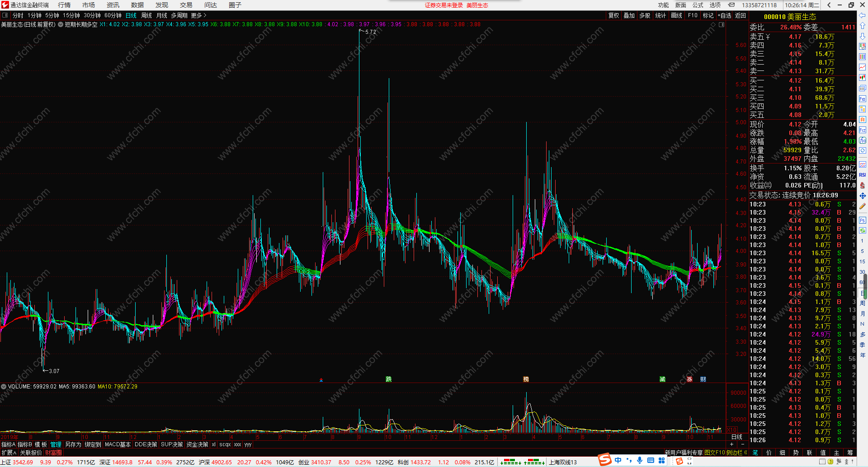Select the MACD基本 indicator tab

(x=118, y=445)
